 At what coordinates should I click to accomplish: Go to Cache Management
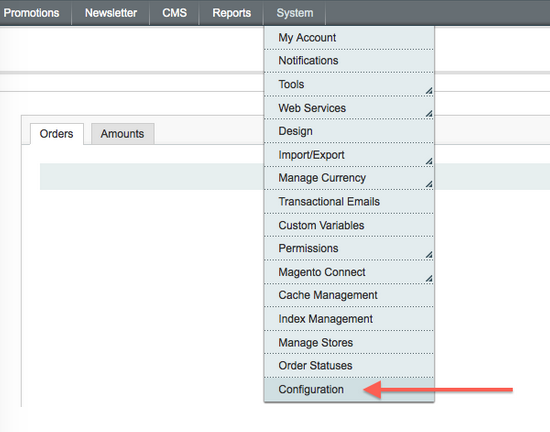click(x=349, y=295)
